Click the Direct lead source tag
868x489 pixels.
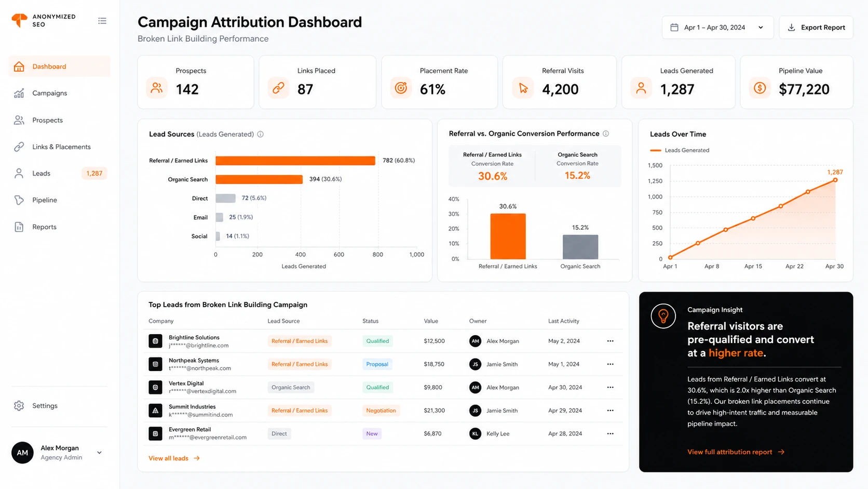click(279, 433)
